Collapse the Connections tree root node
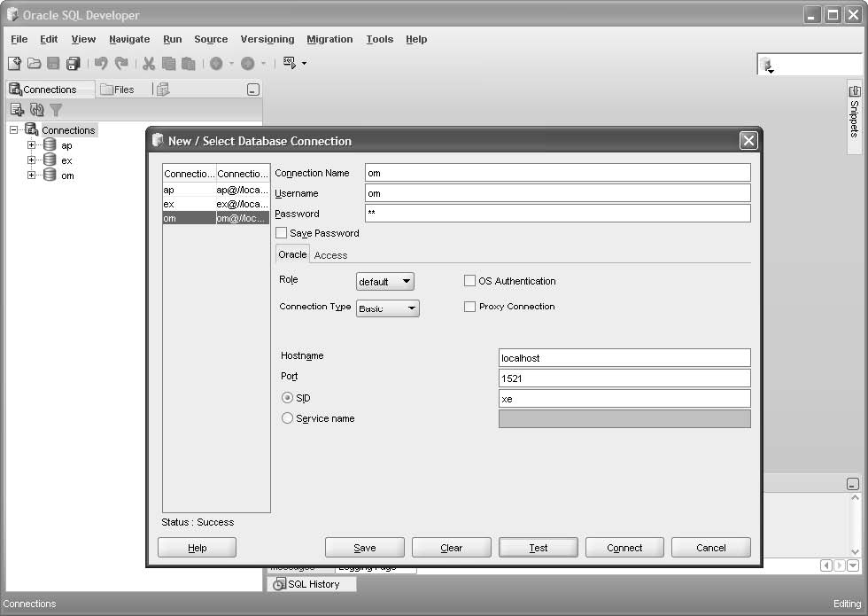The height and width of the screenshot is (616, 868). (14, 130)
